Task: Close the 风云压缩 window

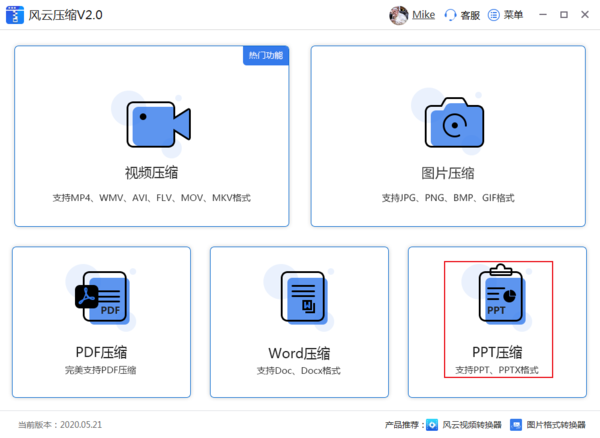Action: (x=585, y=15)
